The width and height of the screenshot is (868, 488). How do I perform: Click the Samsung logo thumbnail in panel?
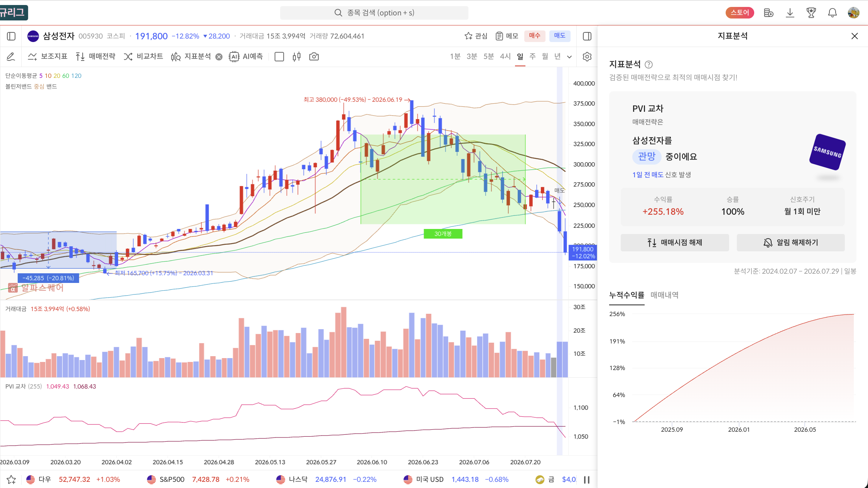pos(827,152)
